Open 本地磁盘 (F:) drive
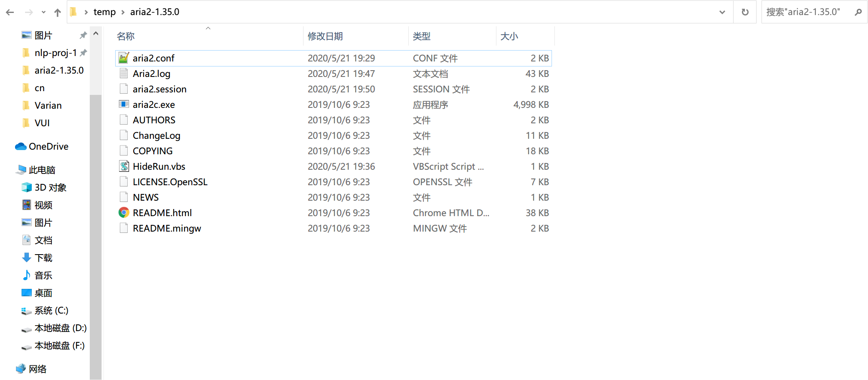The width and height of the screenshot is (868, 380). (59, 345)
